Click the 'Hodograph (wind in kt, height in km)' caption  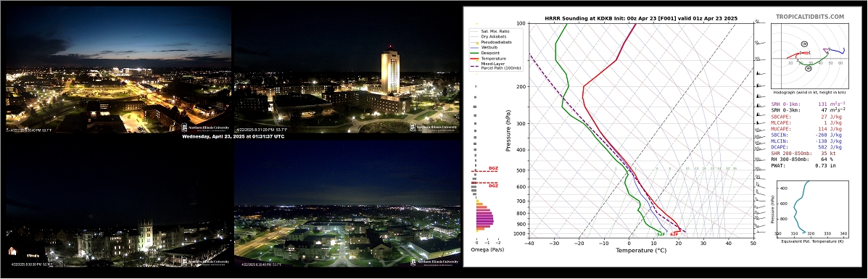[809, 92]
